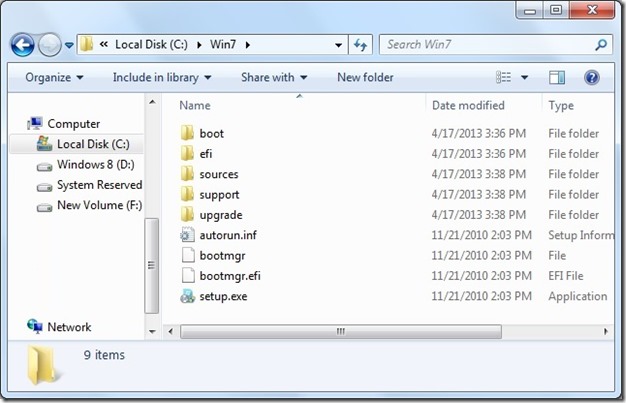Viewport: 626px width, 403px height.
Task: Select the support folder icon
Action: click(187, 194)
